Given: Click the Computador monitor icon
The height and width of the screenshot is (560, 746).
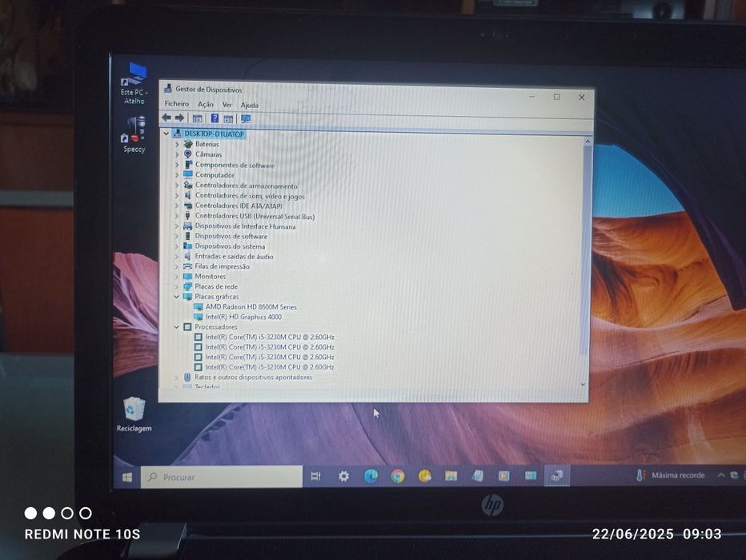Looking at the screenshot, I should (188, 174).
